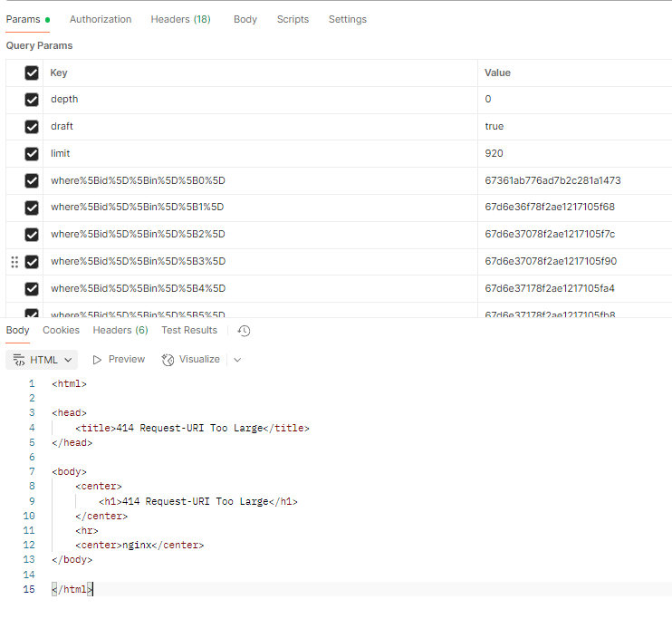
Task: Click the title line 414 Request-URI Too Large
Action: (192, 428)
